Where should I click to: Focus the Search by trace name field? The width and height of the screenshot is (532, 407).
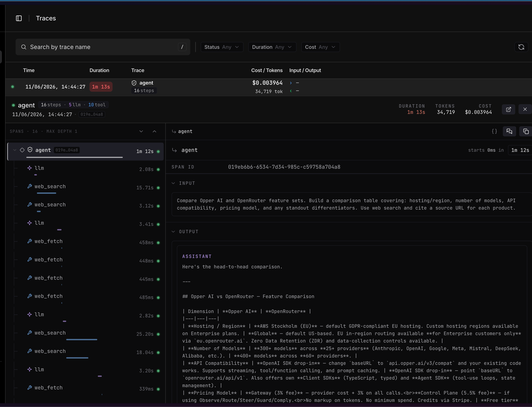tap(103, 47)
